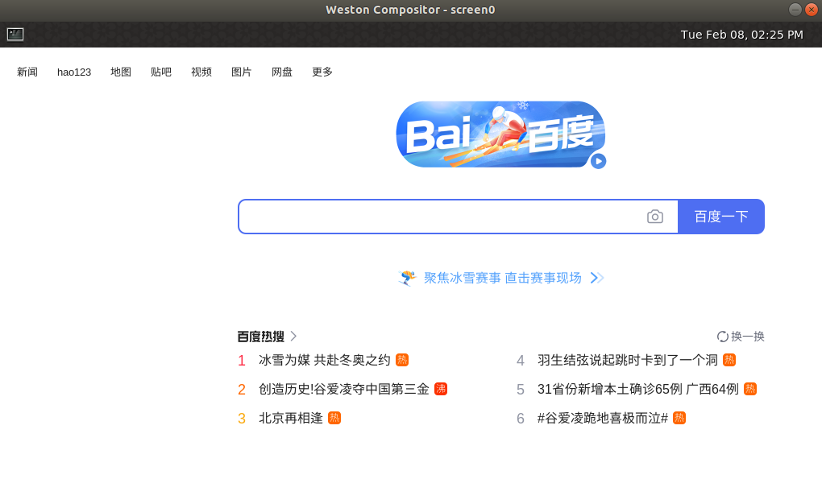This screenshot has width=822, height=504.
Task: Open the 贴吧 navigation link
Action: (x=161, y=72)
